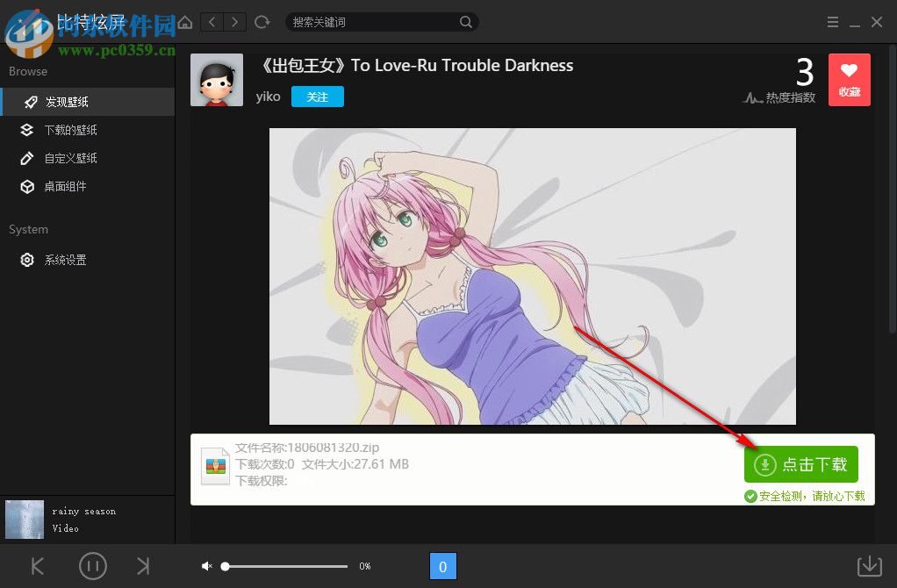The height and width of the screenshot is (588, 897).
Task: Click the volume slider track
Action: pos(286,566)
